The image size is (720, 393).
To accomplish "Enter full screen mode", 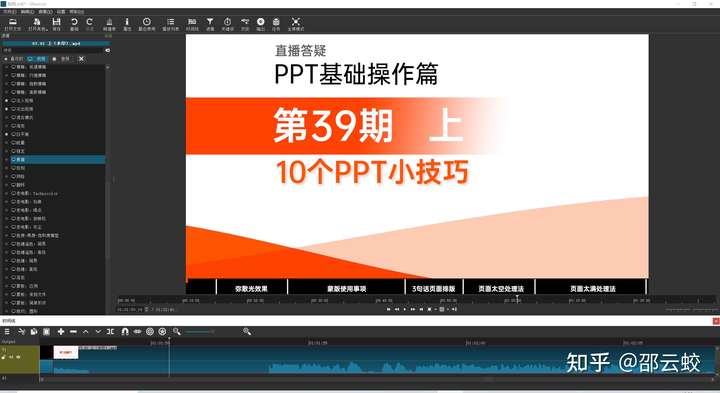I will coord(296,24).
